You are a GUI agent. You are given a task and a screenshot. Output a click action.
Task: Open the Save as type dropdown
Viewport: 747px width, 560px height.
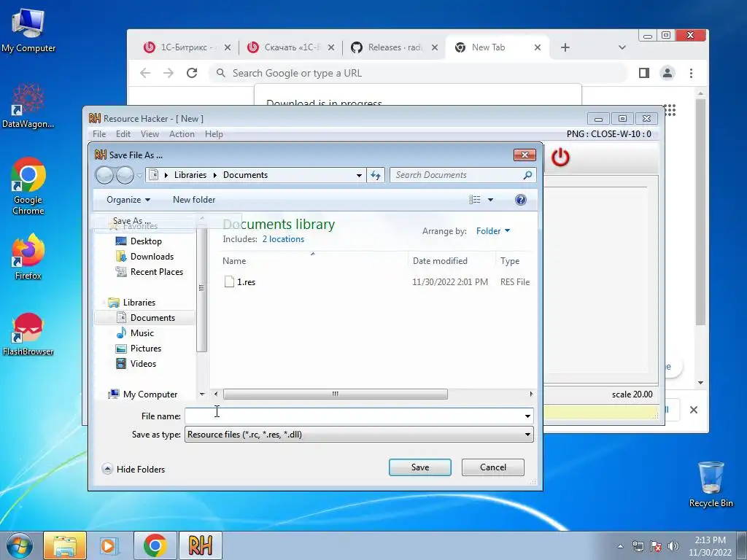point(527,435)
